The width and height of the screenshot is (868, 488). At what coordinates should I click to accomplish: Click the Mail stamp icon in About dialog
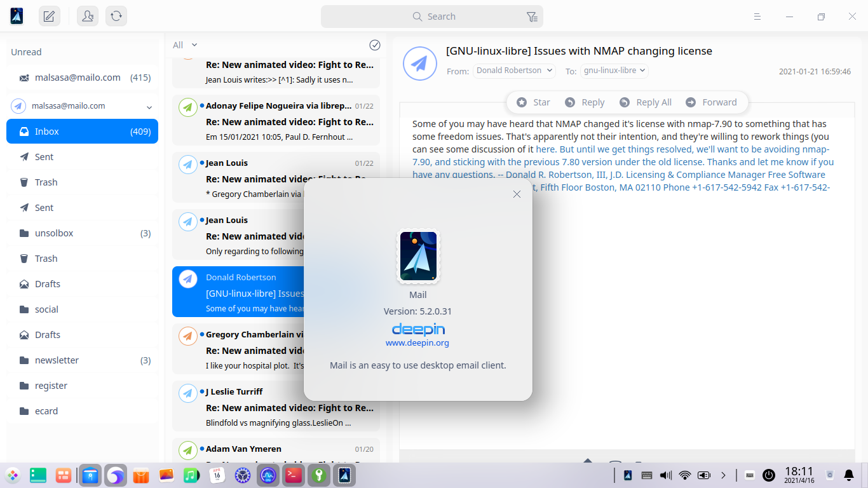pyautogui.click(x=418, y=256)
